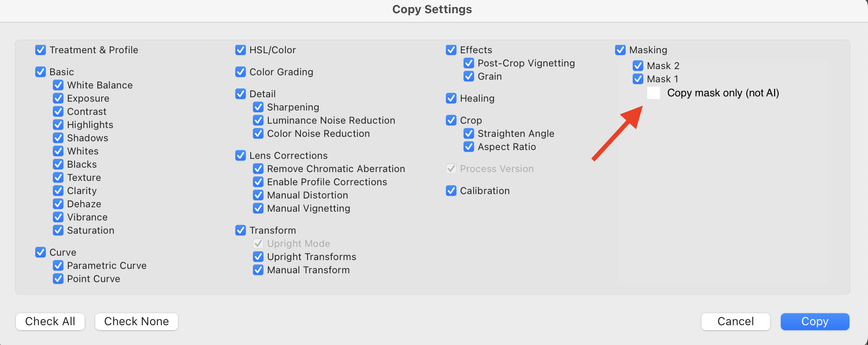Toggle the Highlights checkbox

coord(58,125)
